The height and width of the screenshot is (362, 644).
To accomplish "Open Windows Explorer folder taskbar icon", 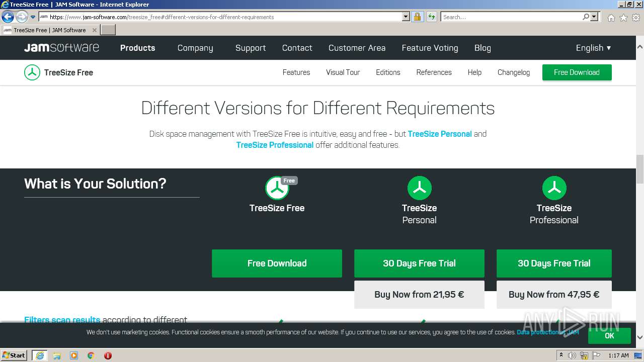I will coord(57,355).
